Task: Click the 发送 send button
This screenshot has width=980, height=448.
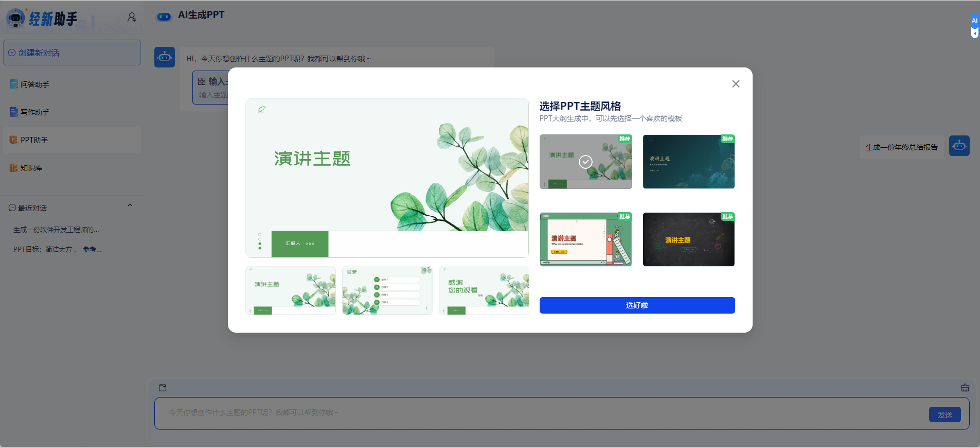Action: pos(945,415)
